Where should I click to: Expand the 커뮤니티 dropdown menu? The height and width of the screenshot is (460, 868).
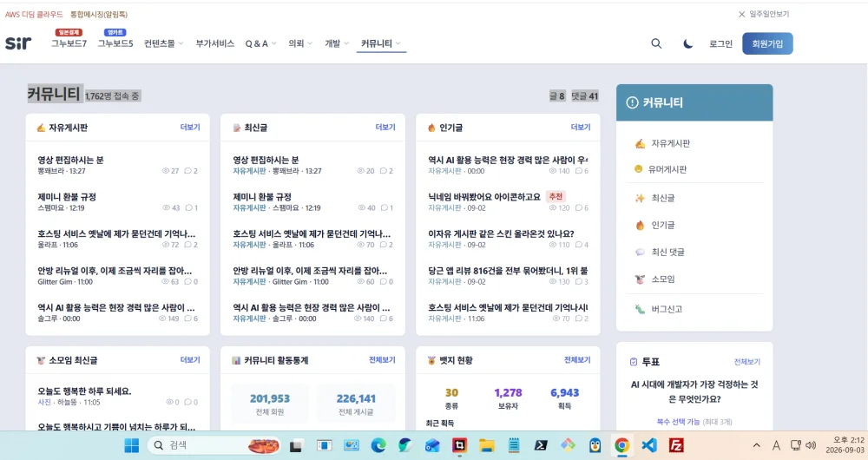tap(381, 43)
